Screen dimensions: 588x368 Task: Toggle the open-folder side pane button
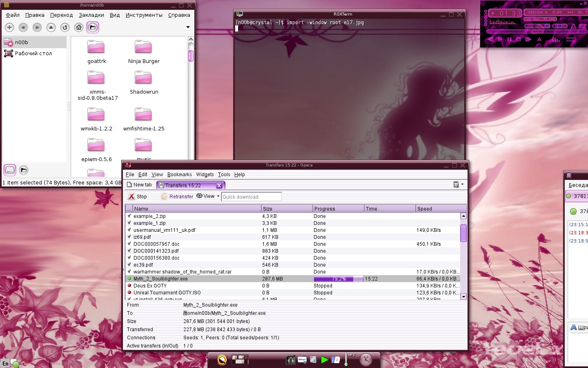(93, 27)
